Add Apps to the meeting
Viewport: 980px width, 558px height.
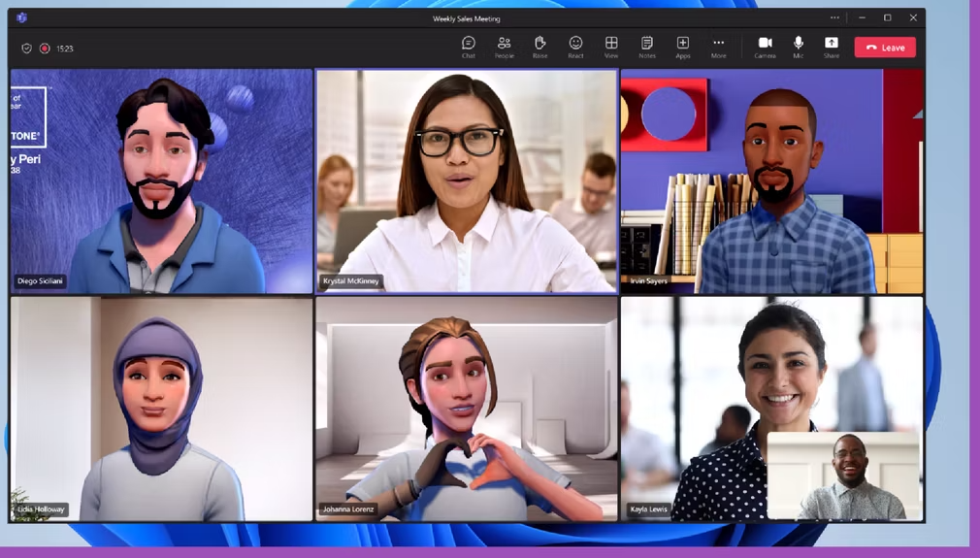682,47
